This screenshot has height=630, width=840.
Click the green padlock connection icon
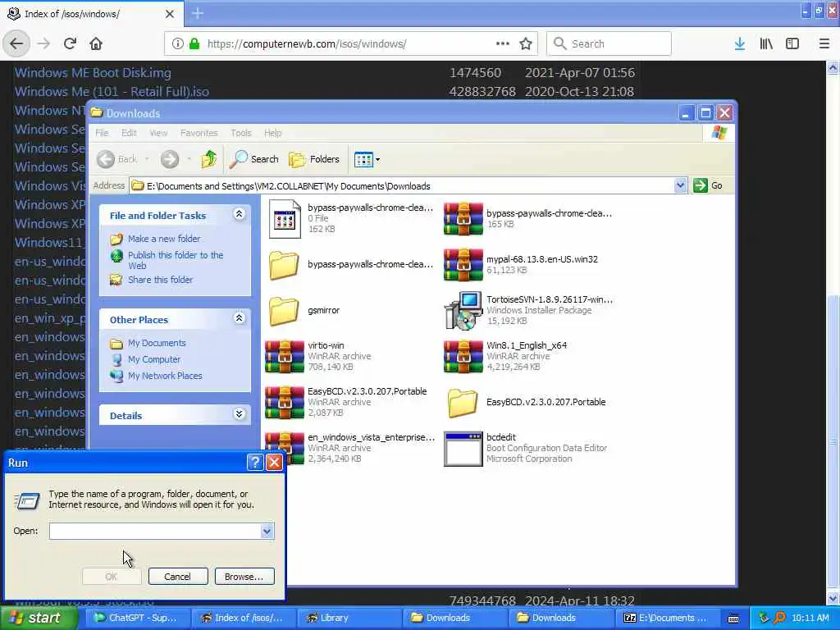194,43
